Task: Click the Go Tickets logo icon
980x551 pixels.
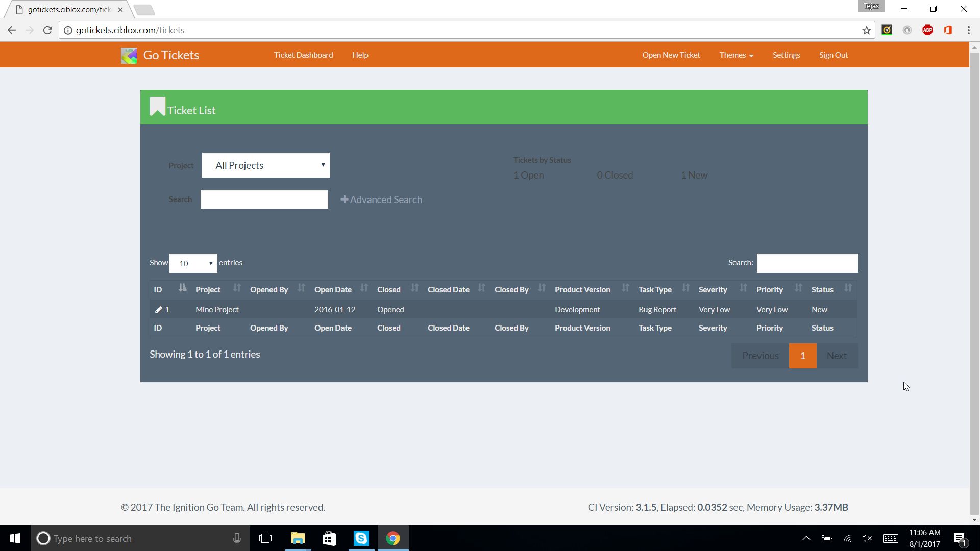Action: click(x=129, y=55)
